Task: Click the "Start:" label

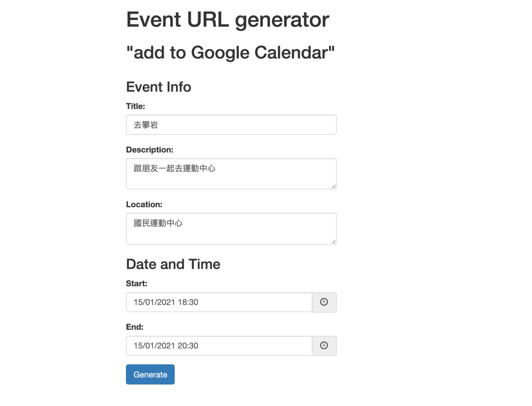Action: click(137, 283)
